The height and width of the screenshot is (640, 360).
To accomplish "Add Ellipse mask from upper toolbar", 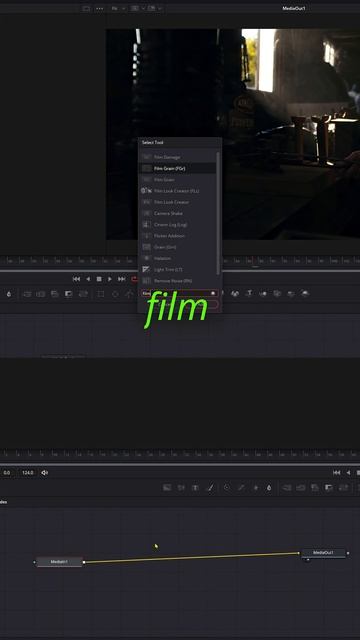I will pos(115,294).
